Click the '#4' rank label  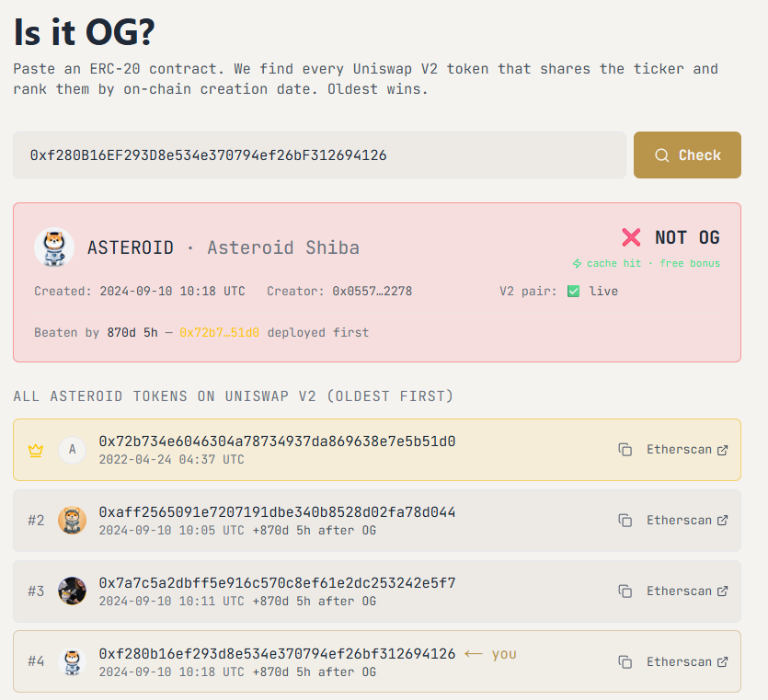[36, 661]
